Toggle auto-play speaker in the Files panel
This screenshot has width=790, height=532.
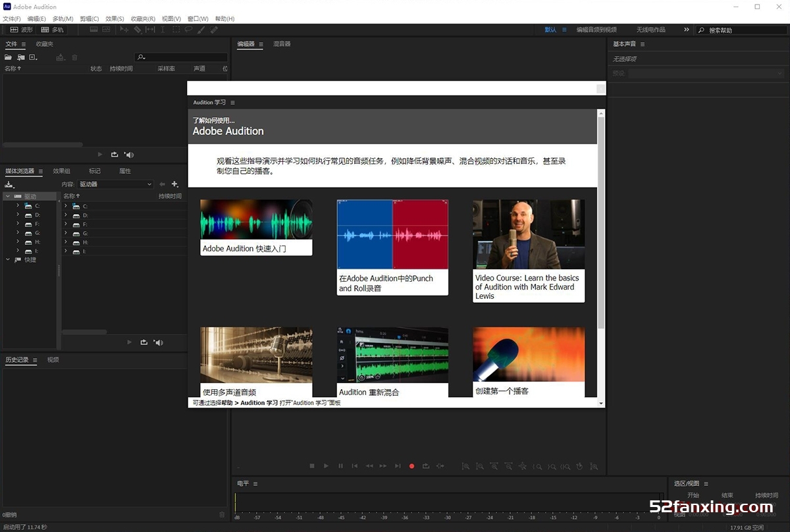(129, 155)
